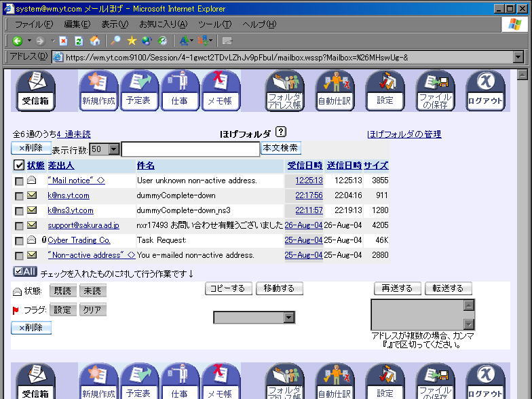Open the メモ帳 notes icon at top
The width and height of the screenshot is (532, 399).
[x=221, y=91]
